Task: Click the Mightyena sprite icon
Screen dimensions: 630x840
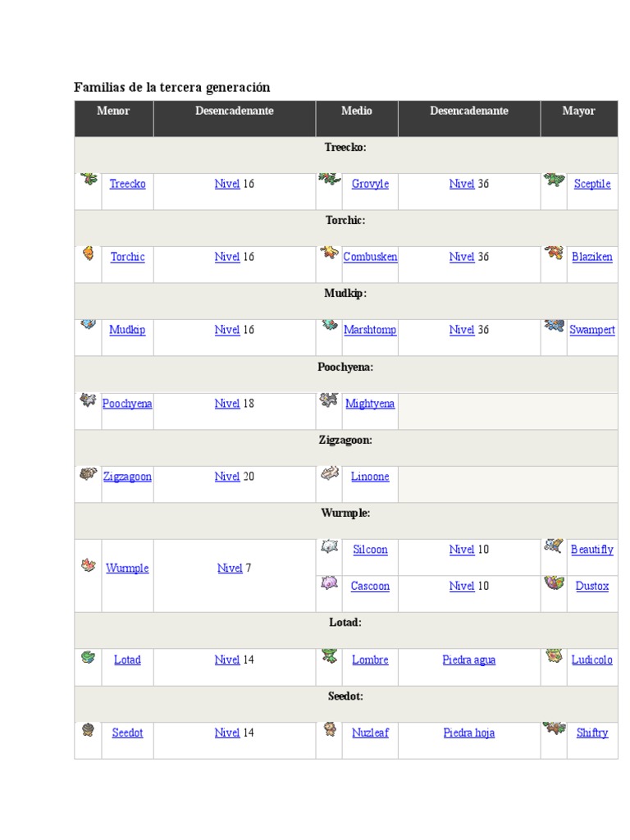Action: tap(329, 400)
